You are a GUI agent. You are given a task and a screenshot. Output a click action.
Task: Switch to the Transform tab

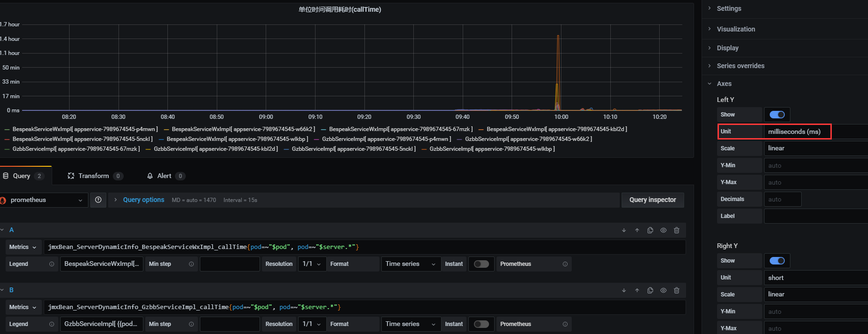tap(95, 176)
